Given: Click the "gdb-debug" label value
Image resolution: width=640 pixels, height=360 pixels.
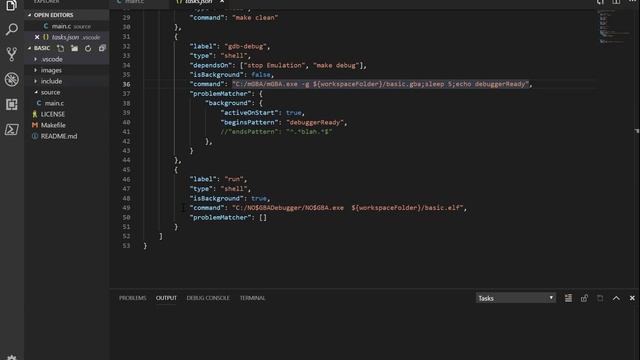Looking at the screenshot, I should point(247,47).
